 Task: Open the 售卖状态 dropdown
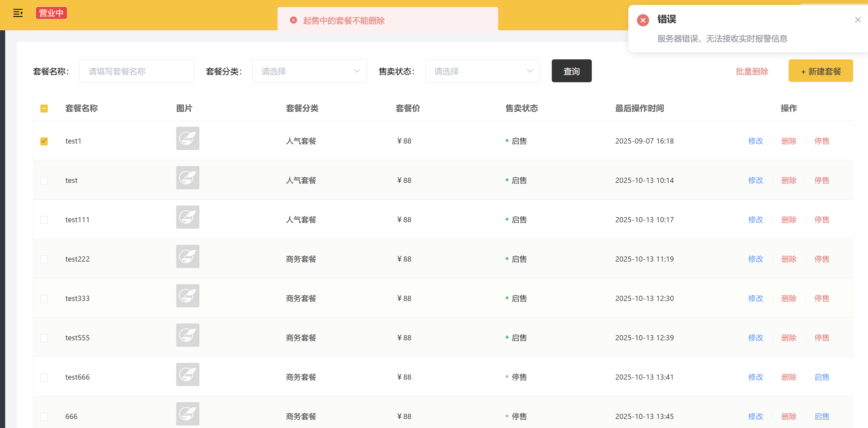[482, 71]
